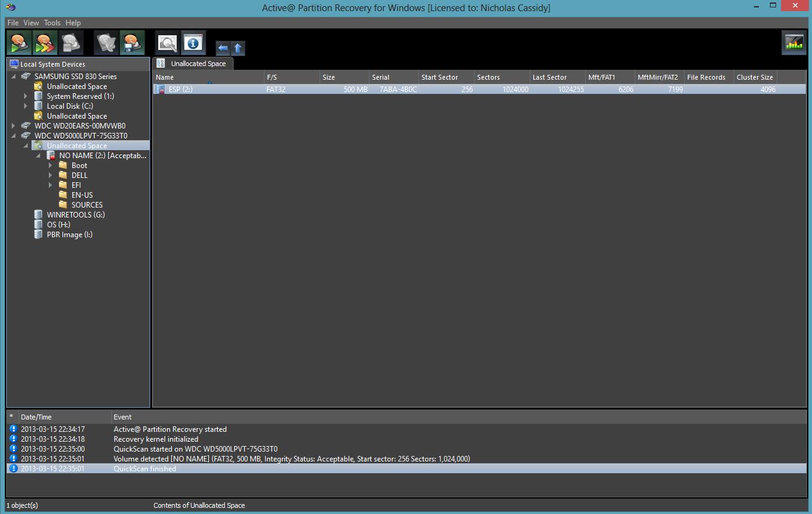Select the 'Recovery kernel initialized' log entry
The height and width of the screenshot is (514, 812).
(x=406, y=439)
